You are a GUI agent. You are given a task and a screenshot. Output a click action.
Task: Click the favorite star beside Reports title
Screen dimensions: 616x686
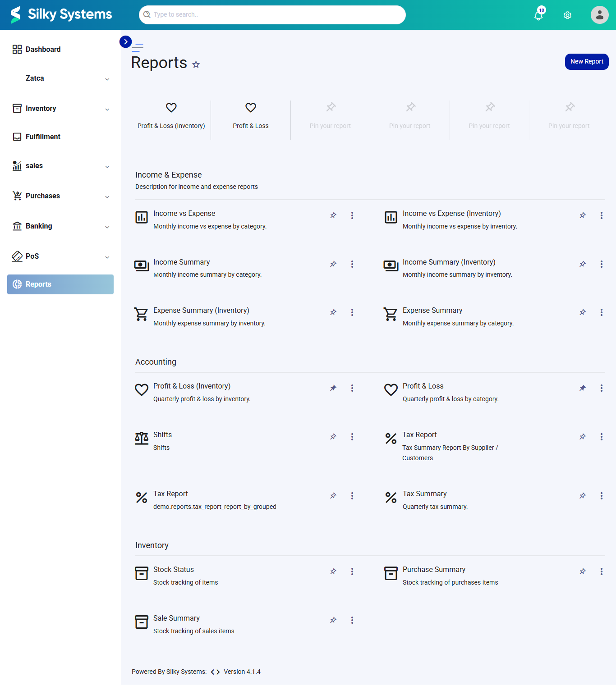(x=196, y=64)
